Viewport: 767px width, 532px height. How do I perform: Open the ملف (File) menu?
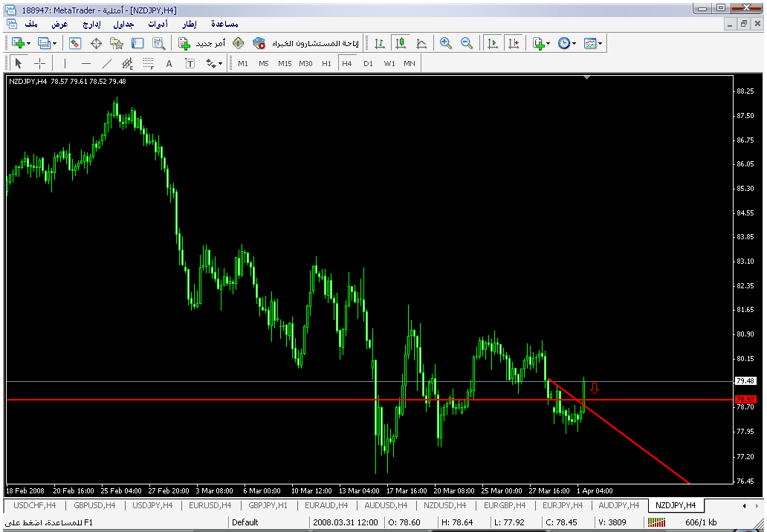31,24
